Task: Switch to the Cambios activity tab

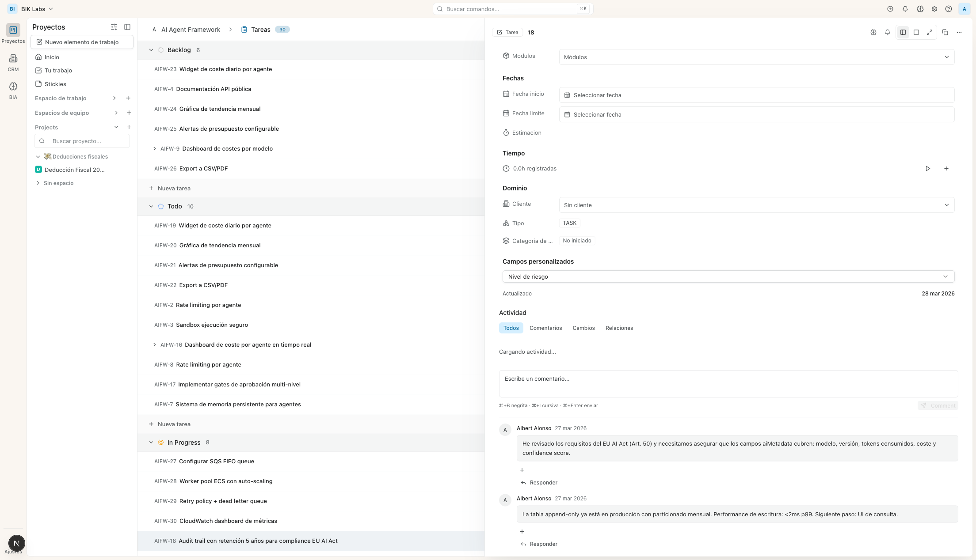Action: click(583, 328)
